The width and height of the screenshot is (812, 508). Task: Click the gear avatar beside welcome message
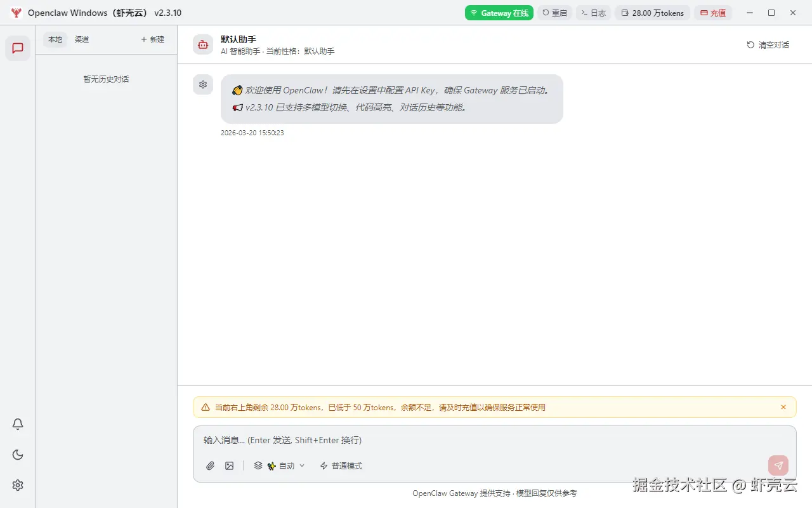click(203, 84)
